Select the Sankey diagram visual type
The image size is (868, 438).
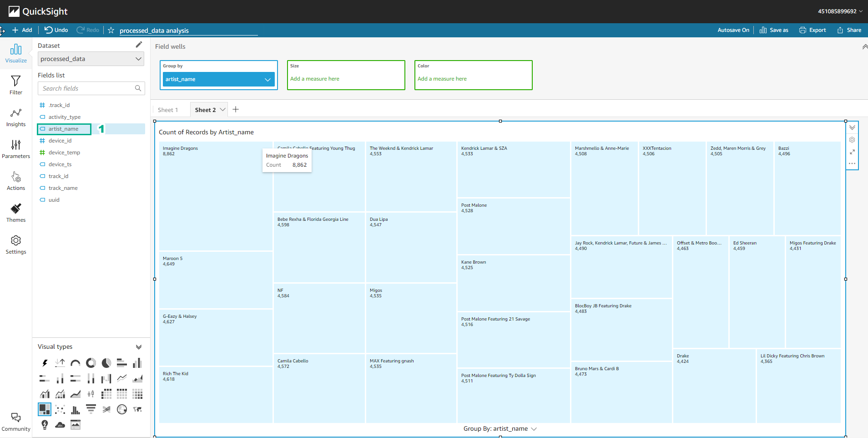click(106, 409)
